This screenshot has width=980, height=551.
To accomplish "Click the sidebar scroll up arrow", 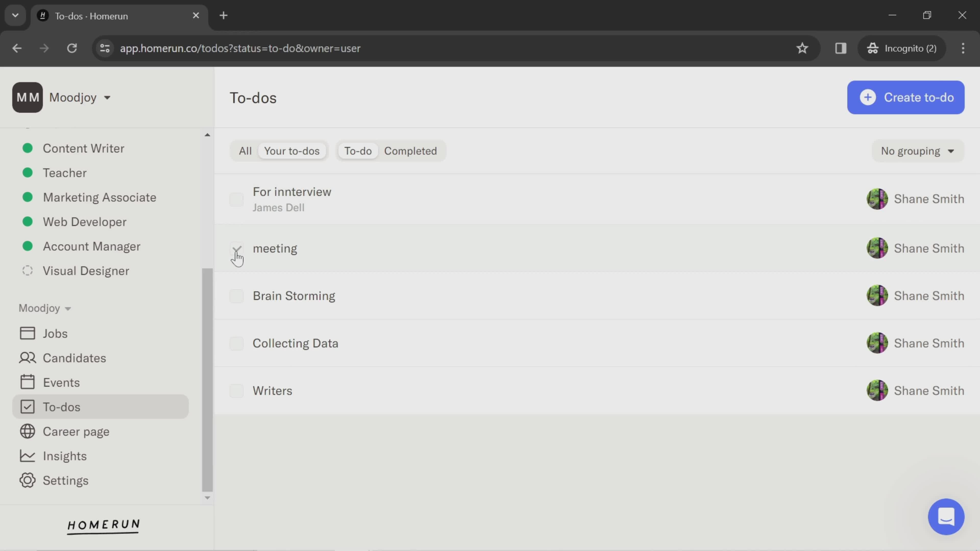I will 207,135.
